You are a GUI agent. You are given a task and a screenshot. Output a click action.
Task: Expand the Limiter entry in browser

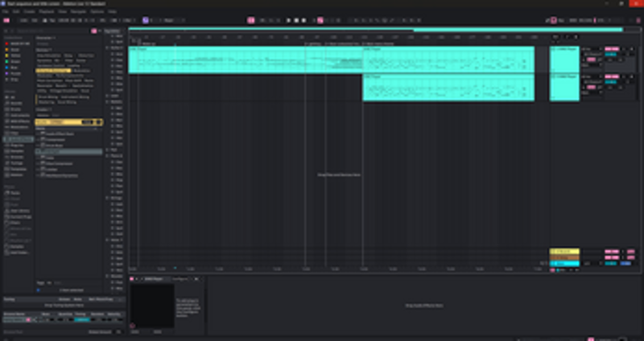tap(38, 170)
